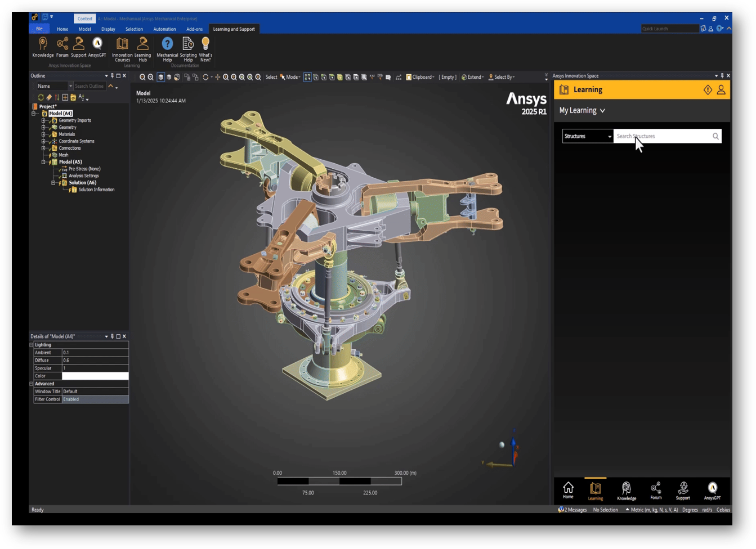Open the Forum icon in bottom navigation
This screenshot has height=549, width=756.
[656, 490]
